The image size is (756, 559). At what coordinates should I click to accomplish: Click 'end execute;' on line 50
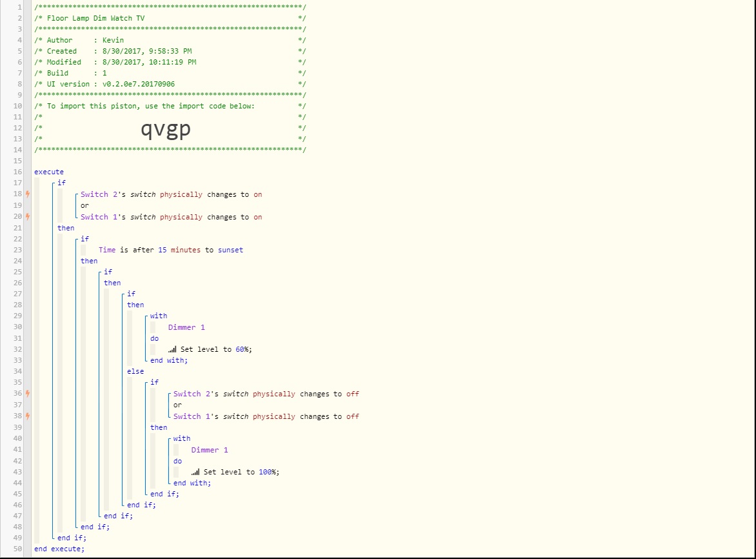tap(59, 549)
